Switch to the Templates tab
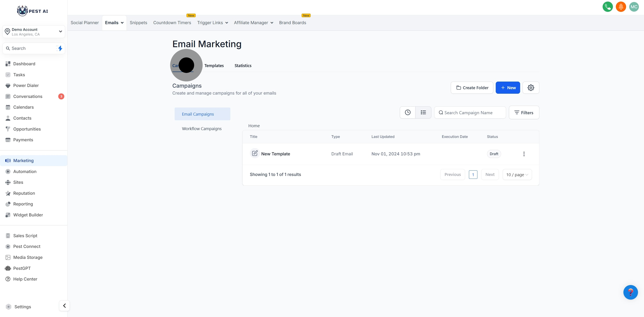The image size is (644, 317). click(214, 66)
